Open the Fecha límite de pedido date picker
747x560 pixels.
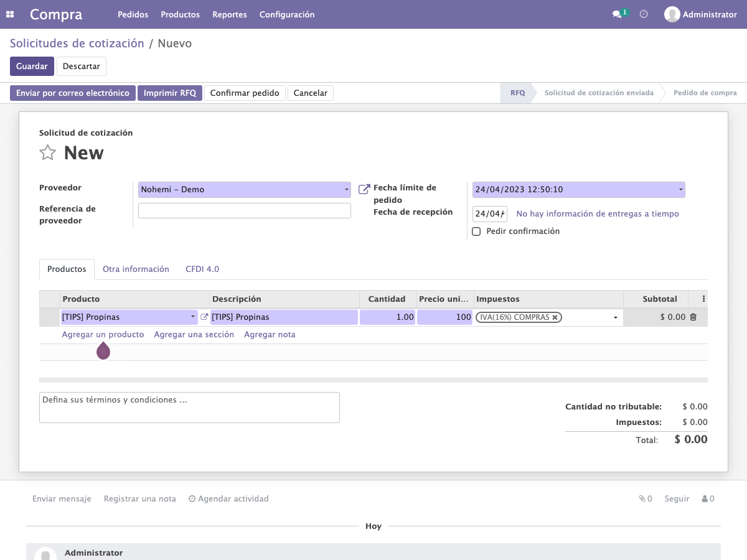(x=578, y=190)
